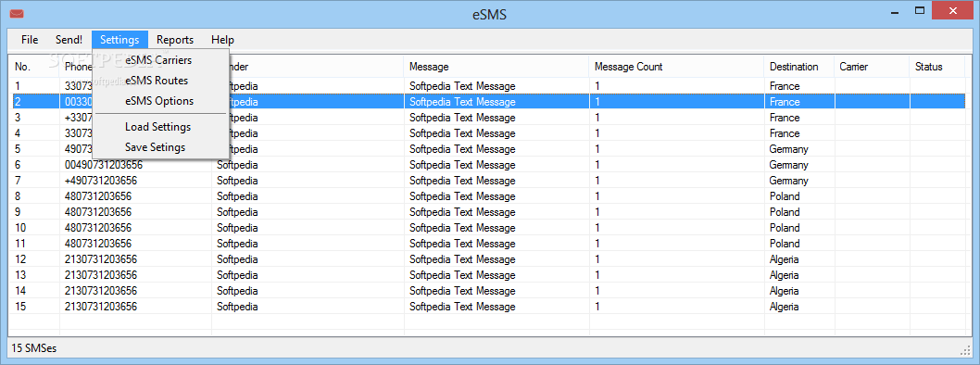Sort by Destination column header
Image resolution: width=980 pixels, height=365 pixels.
(799, 67)
